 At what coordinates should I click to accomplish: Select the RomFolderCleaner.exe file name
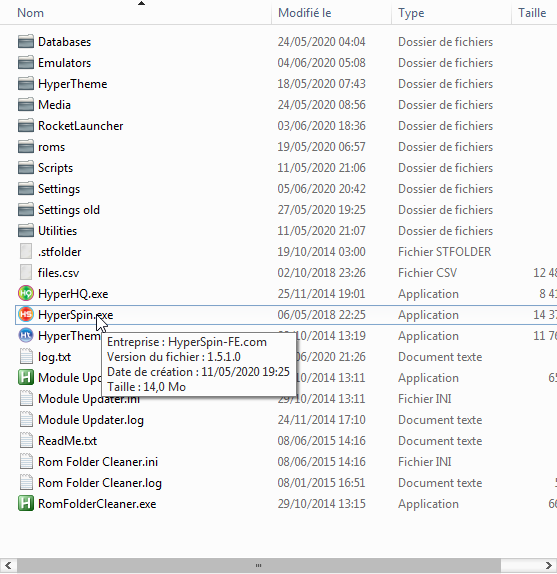coord(97,503)
